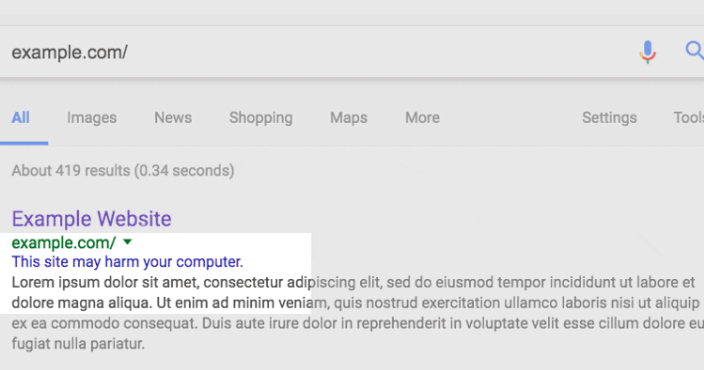Switch to the Shopping tab
Viewport: 704px width, 370px height.
261,118
